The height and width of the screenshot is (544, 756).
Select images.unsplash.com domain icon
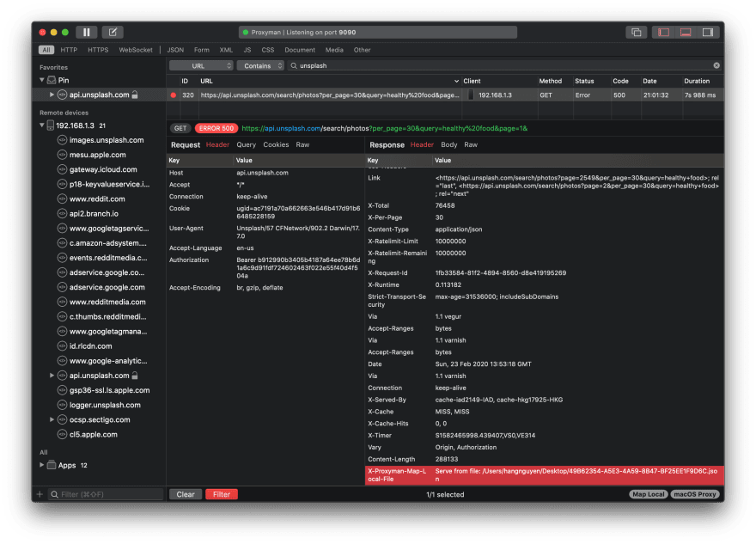coord(62,140)
